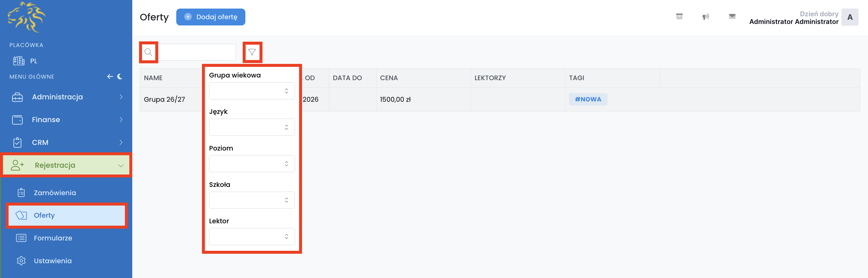Click the offers search input field
Viewport: 868px width, 278px height.
(x=197, y=52)
